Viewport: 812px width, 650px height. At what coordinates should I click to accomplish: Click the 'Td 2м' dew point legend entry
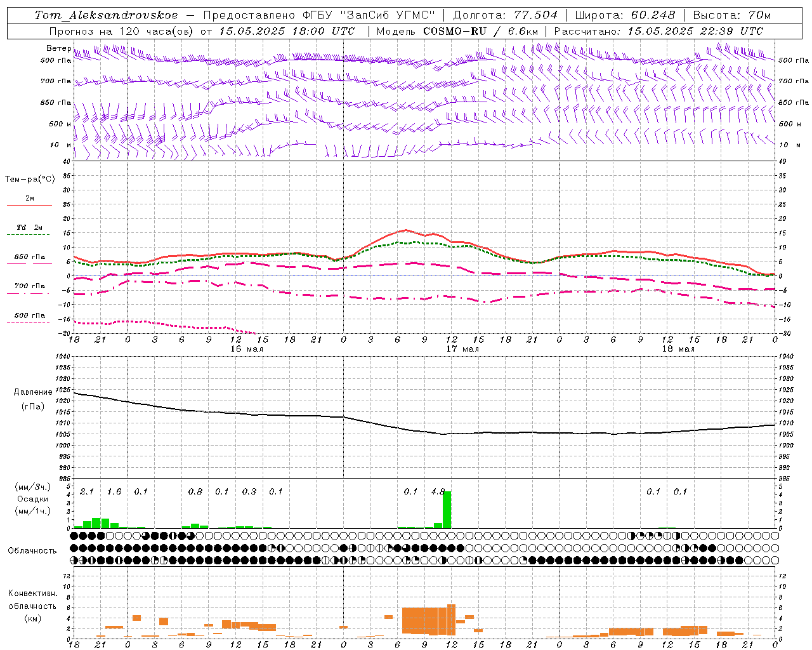point(30,227)
